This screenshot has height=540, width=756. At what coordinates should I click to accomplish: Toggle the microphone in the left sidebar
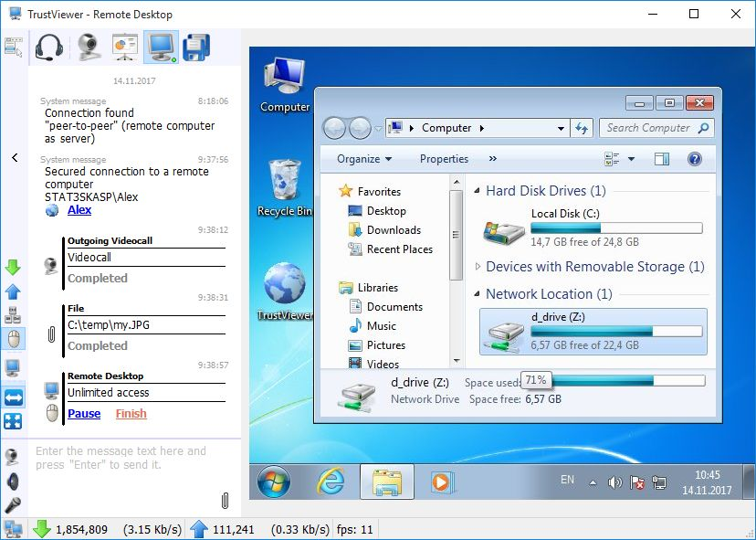(13, 504)
